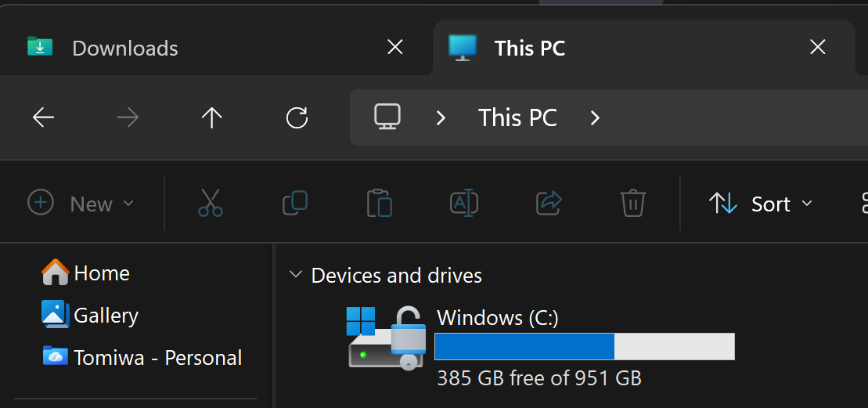868x408 pixels.
Task: Expand chevron after This PC breadcrumb
Action: (595, 117)
